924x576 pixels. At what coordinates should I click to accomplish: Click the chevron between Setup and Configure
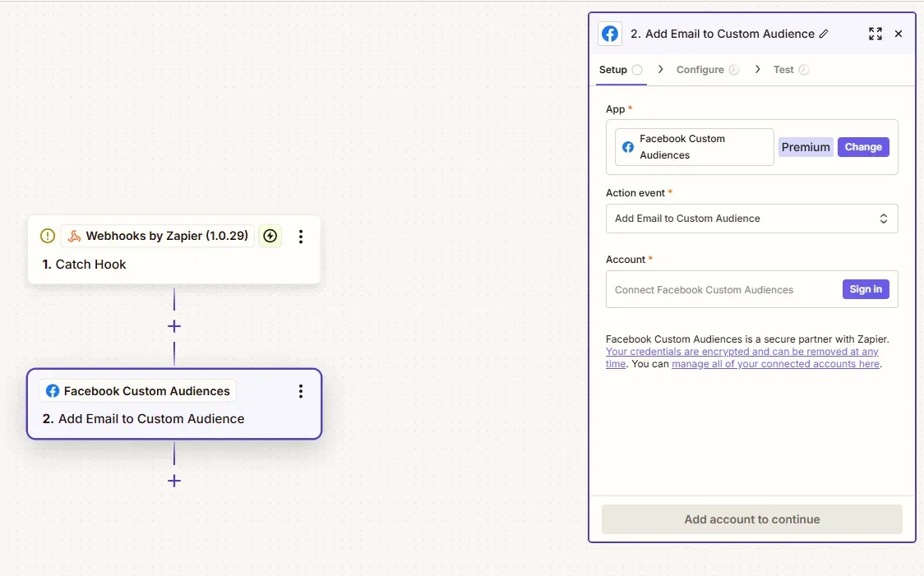click(661, 70)
